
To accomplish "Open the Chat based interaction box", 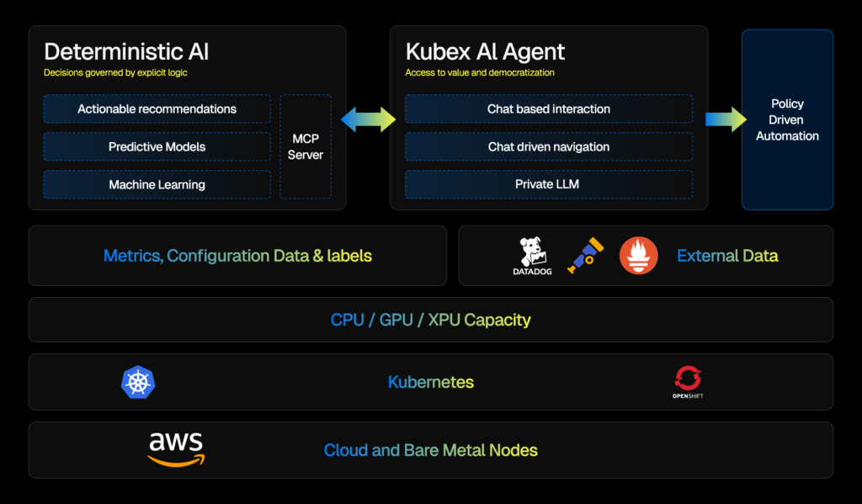I will coord(549,109).
